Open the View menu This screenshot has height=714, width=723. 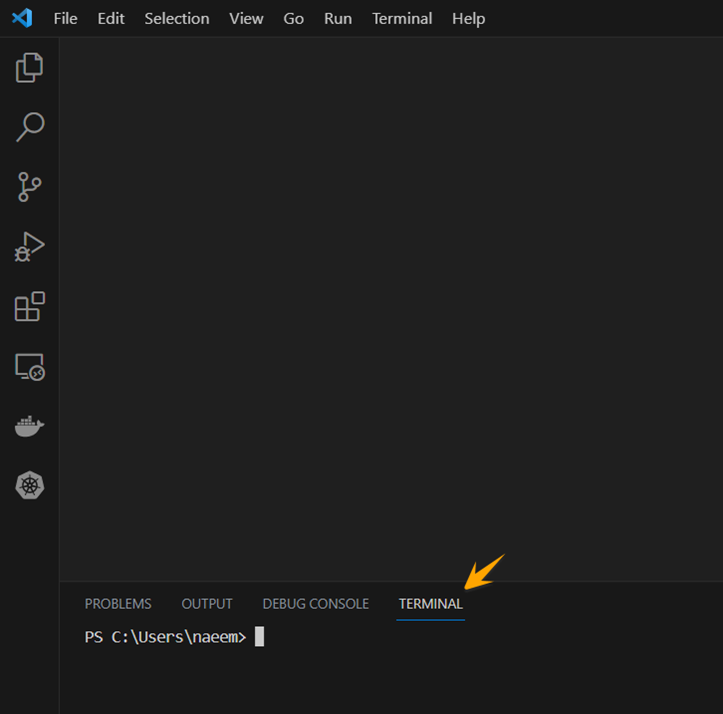pyautogui.click(x=246, y=18)
